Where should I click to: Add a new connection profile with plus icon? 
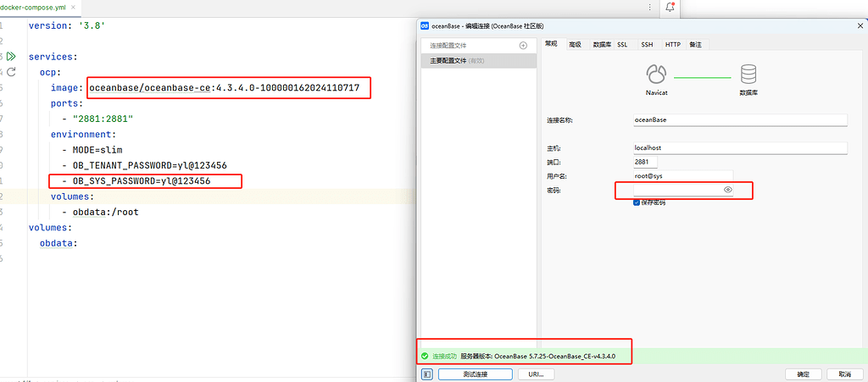[523, 45]
